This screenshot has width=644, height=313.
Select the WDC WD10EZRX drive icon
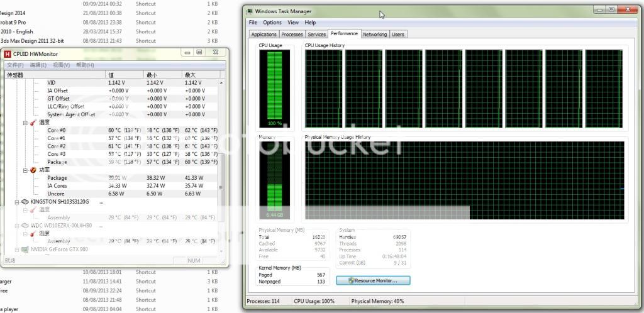click(x=25, y=225)
